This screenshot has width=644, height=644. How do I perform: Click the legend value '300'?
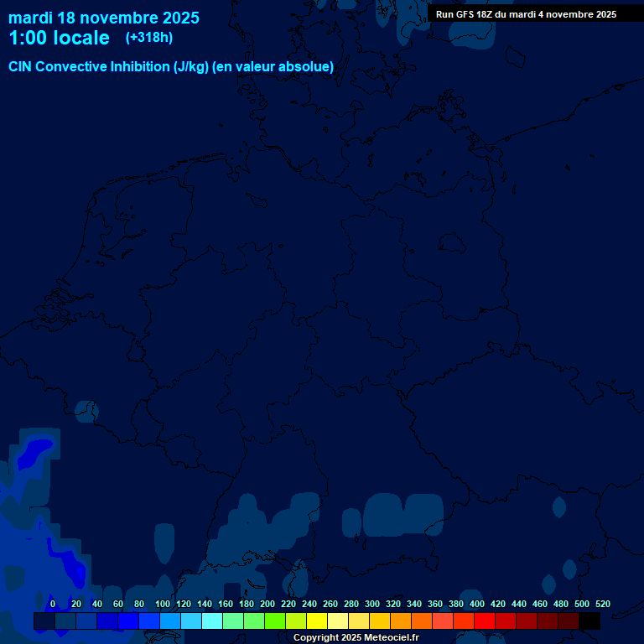tap(372, 604)
